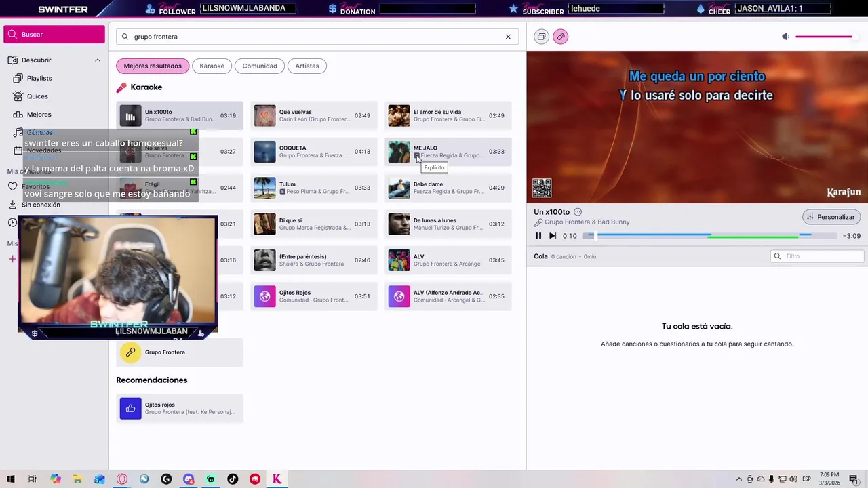Viewport: 868px width, 488px height.
Task: Click Ojitos Rojos community globe icon
Action: click(265, 296)
